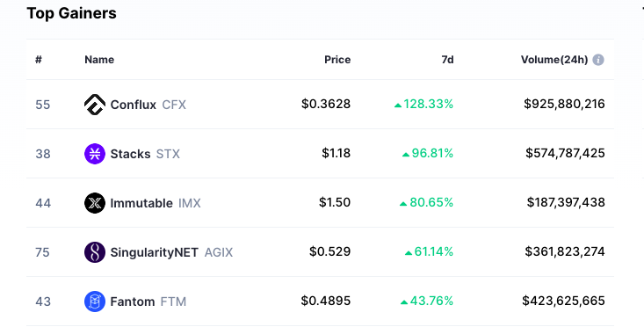Sort by the # rank column header
644x327 pixels.
[39, 60]
